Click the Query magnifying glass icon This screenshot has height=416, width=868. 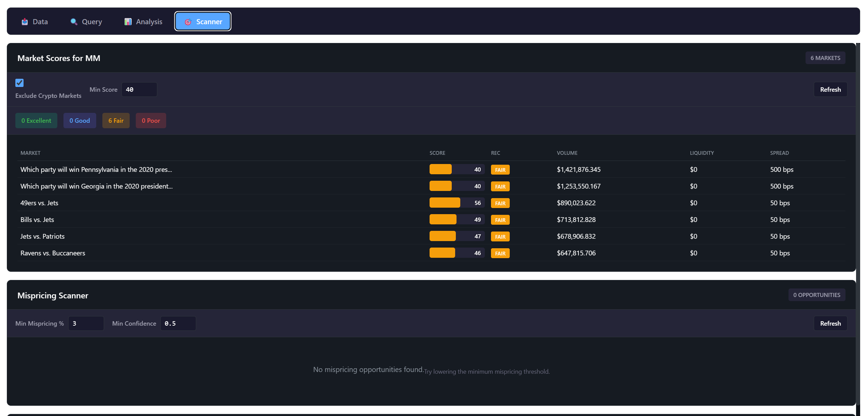(74, 22)
